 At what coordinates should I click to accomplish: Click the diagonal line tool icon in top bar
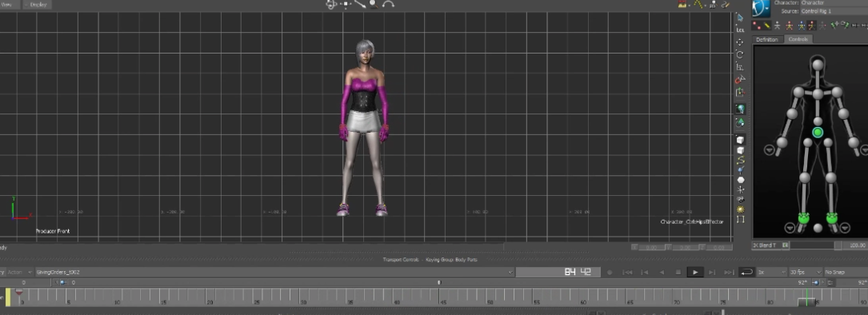point(360,4)
